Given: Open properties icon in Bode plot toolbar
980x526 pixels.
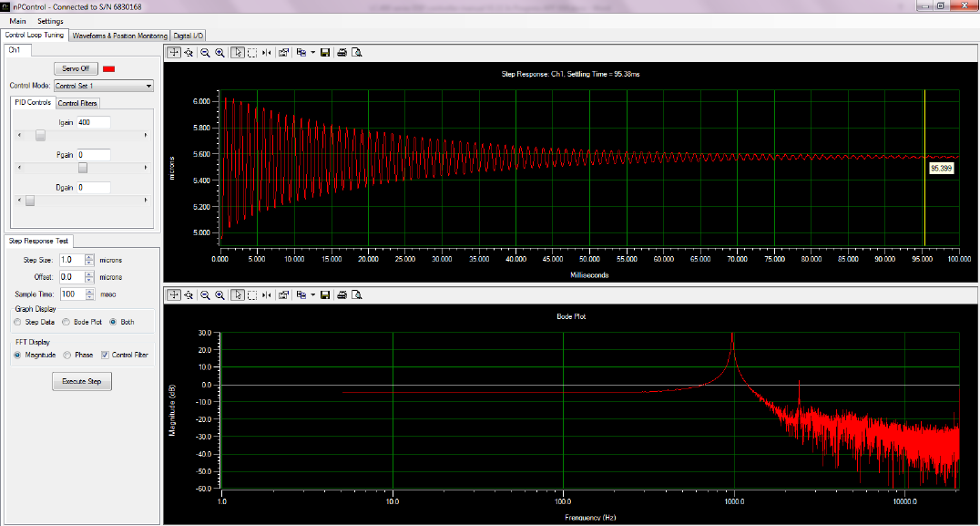Looking at the screenshot, I should tap(283, 294).
